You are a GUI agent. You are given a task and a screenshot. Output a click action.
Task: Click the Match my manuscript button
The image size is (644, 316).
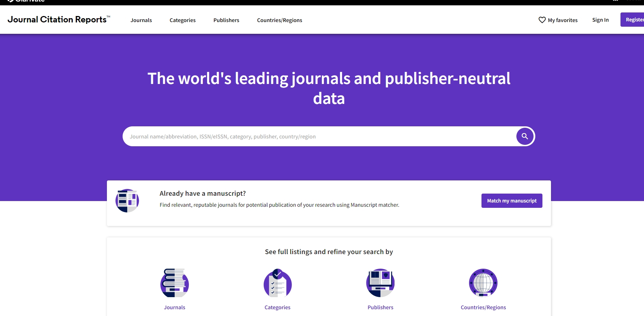click(x=512, y=201)
